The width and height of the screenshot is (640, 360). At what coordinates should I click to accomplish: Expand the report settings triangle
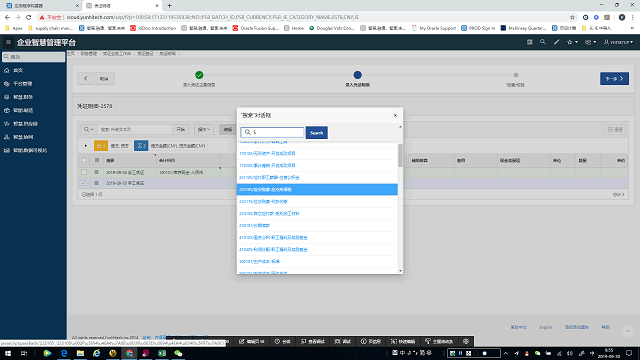click(86, 146)
